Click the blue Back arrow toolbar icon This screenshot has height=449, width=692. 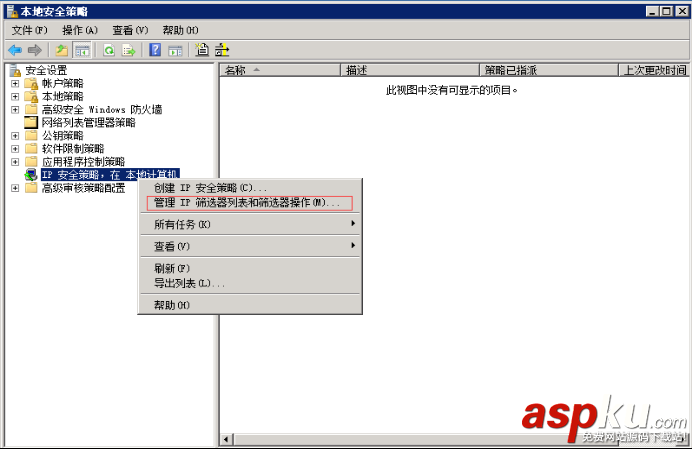pos(15,50)
